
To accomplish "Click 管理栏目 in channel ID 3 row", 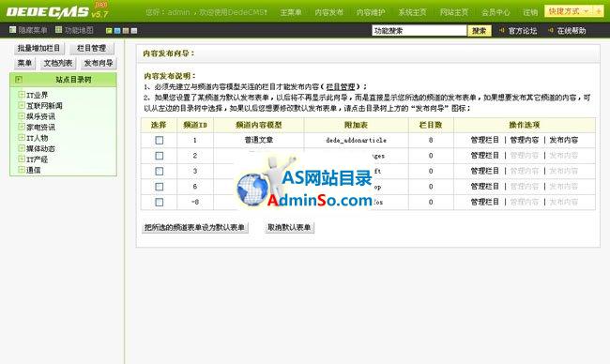I will tap(485, 171).
